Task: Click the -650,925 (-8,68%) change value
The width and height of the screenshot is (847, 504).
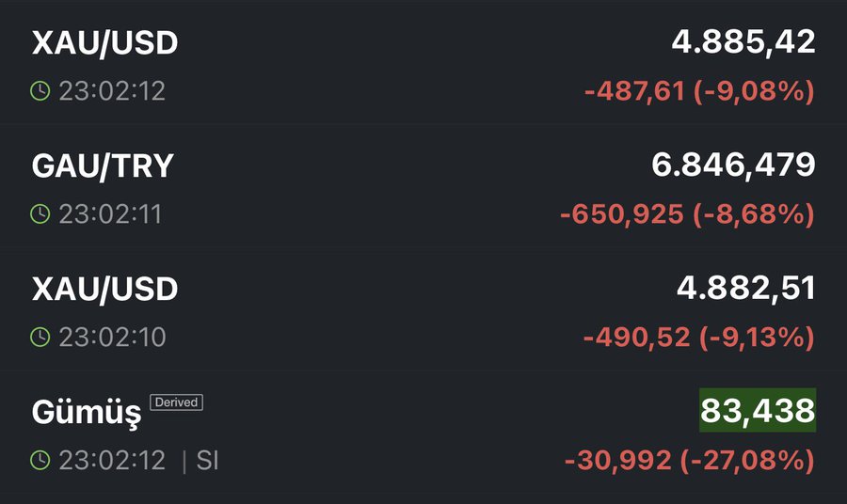Action: pos(686,214)
